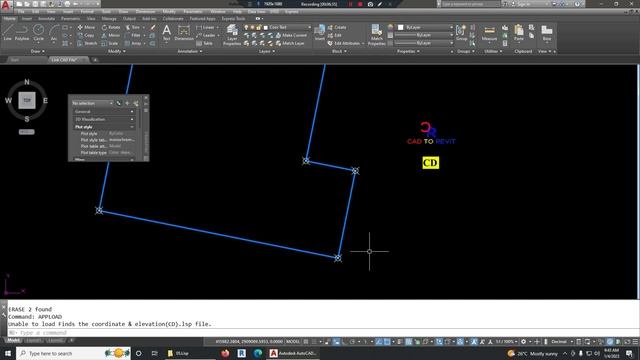This screenshot has height=360, width=640.
Task: Click the Scale tool
Action: (110, 43)
